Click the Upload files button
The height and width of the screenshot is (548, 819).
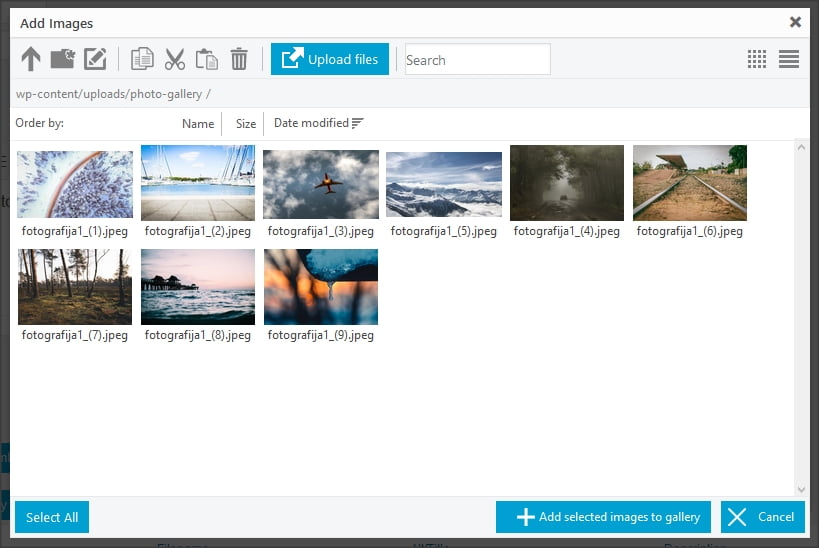330,59
